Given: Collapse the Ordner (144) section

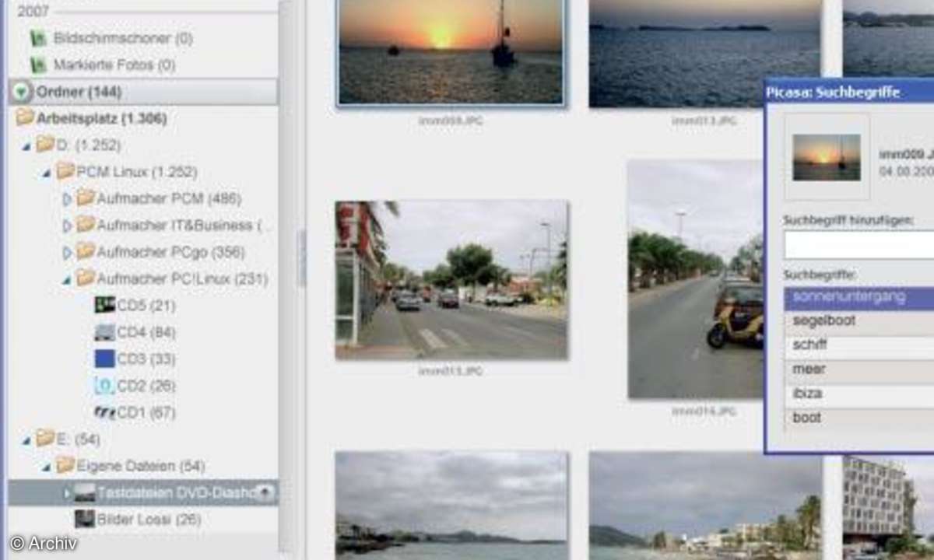Looking at the screenshot, I should point(22,93).
